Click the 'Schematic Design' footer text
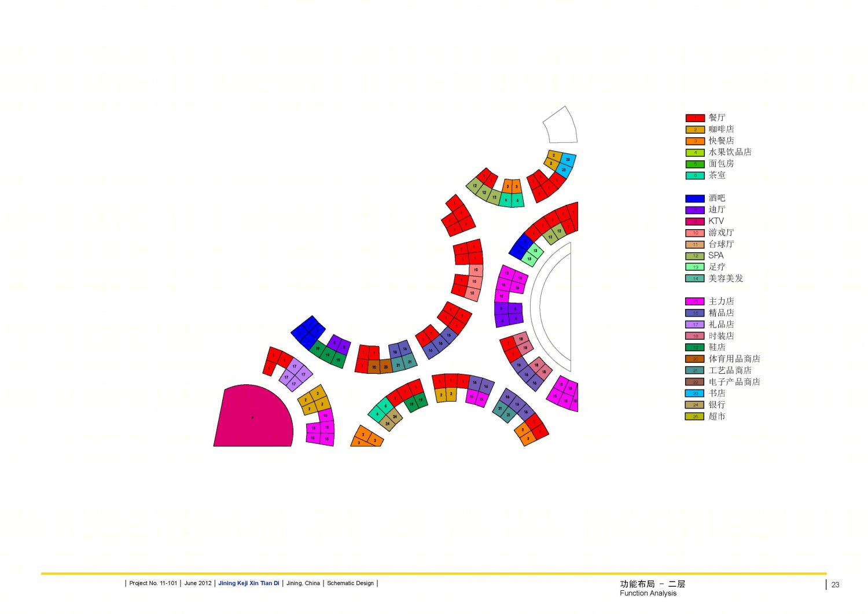 click(x=351, y=583)
